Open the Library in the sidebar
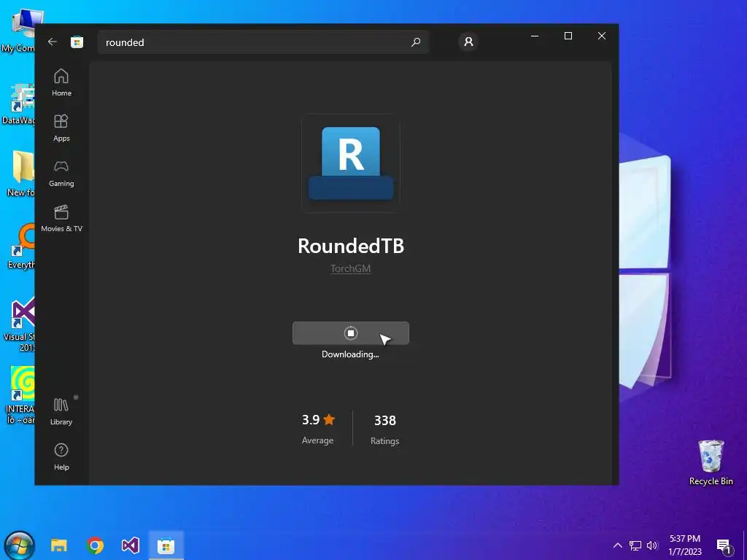The width and height of the screenshot is (747, 560). 61,411
